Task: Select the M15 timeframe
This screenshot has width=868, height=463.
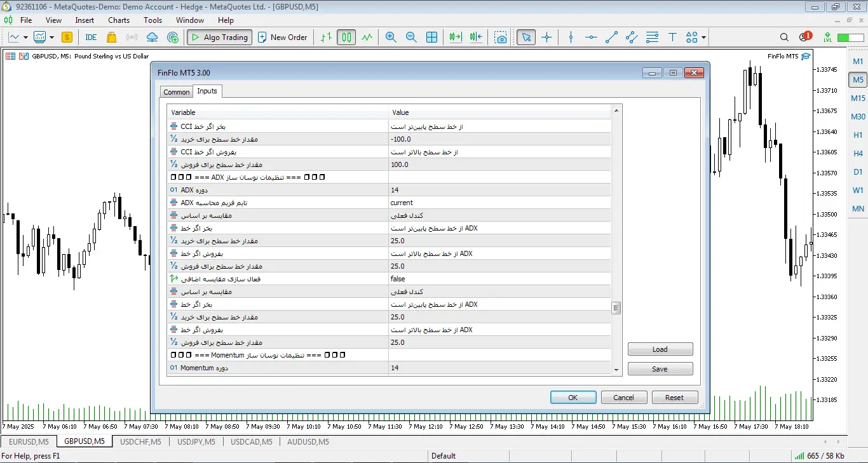Action: [858, 98]
